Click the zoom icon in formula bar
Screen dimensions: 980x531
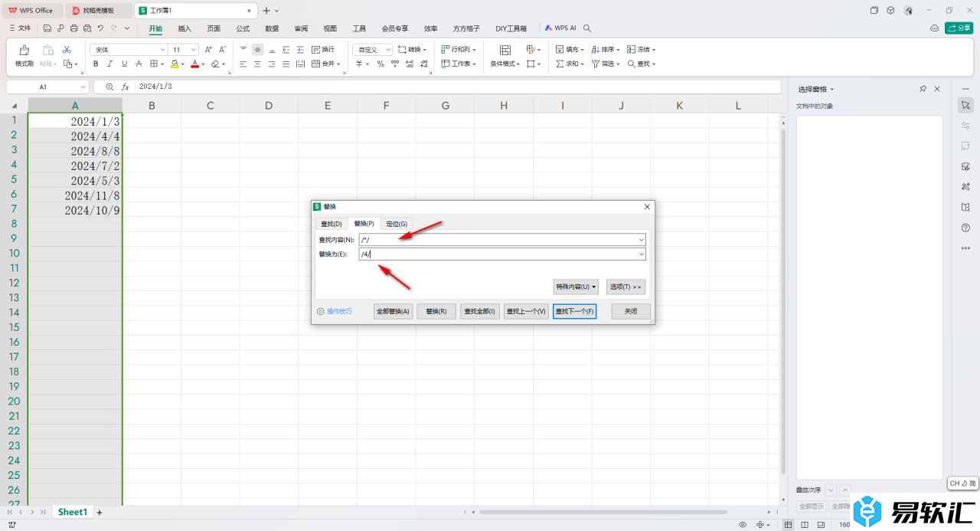[x=110, y=87]
